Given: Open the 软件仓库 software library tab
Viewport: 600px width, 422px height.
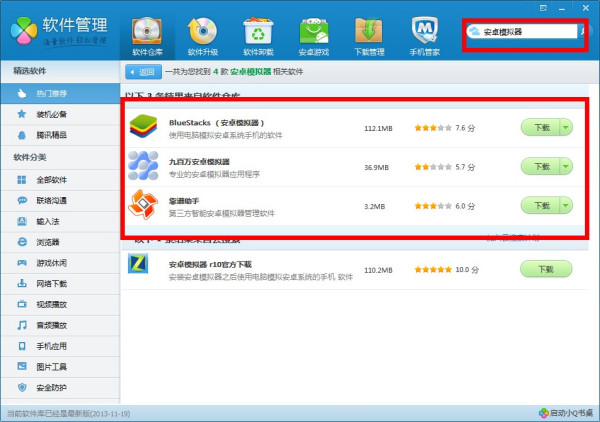Looking at the screenshot, I should (x=147, y=37).
